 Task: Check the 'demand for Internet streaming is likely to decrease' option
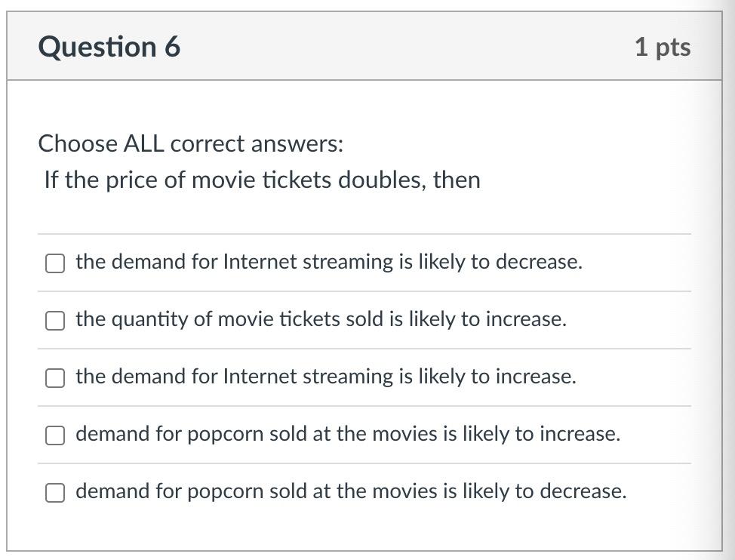tap(55, 263)
